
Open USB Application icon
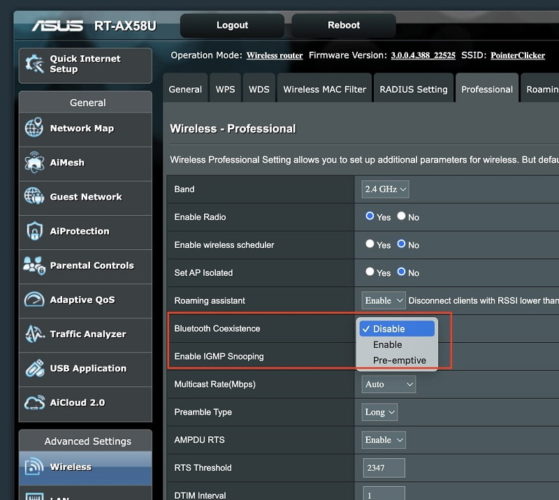(x=34, y=368)
